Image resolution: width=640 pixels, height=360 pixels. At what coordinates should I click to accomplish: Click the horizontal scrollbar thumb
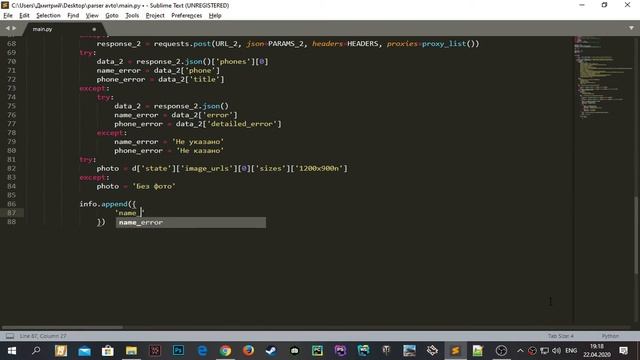(x=62, y=327)
